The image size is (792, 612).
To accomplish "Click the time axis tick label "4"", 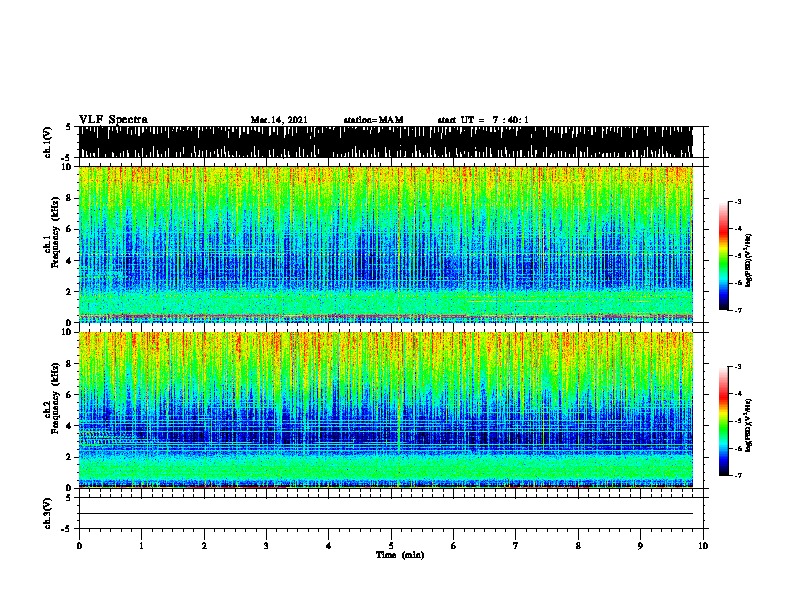I will pyautogui.click(x=329, y=546).
